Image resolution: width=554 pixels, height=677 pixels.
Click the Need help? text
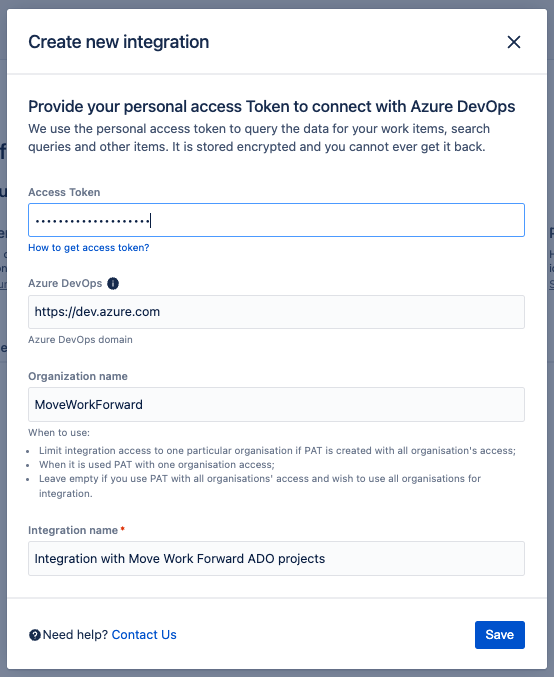pyautogui.click(x=75, y=635)
